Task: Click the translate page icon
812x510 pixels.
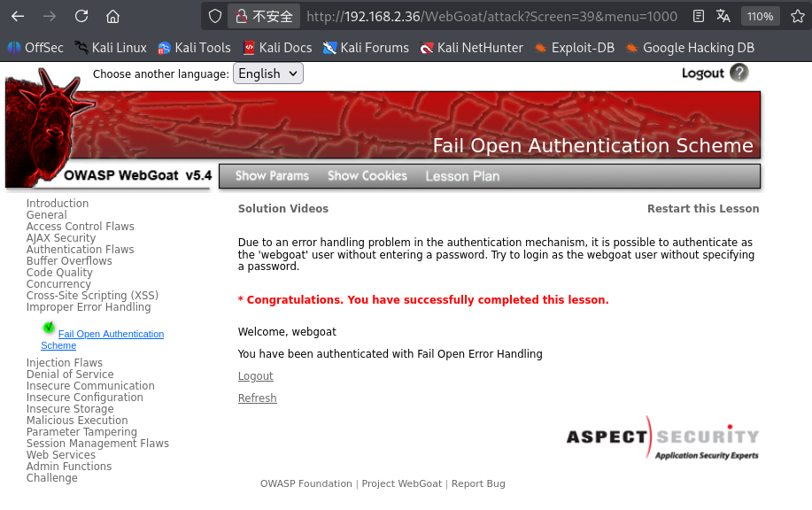Action: coord(723,17)
